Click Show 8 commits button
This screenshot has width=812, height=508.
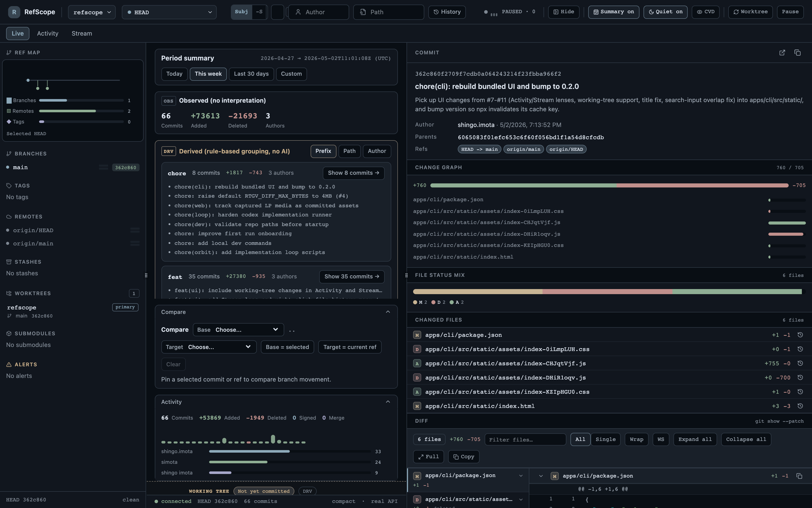coord(354,173)
